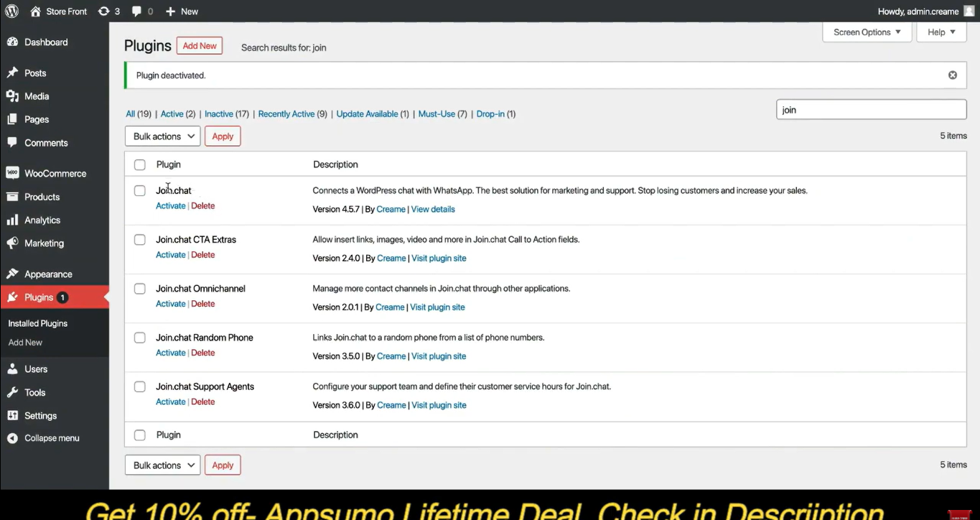
Task: Click the admin.creame avatar icon
Action: pyautogui.click(x=969, y=11)
